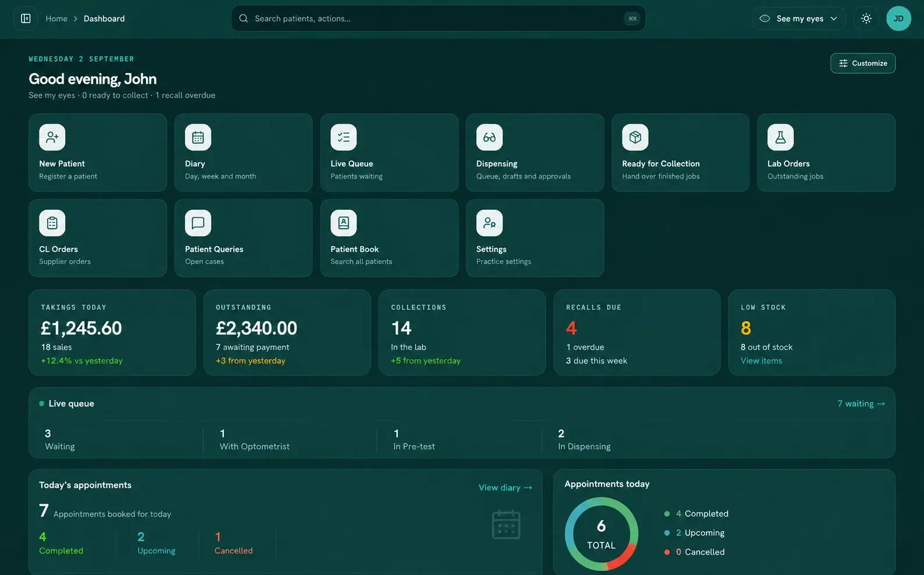Open the Patient Book card title
Image resolution: width=924 pixels, height=575 pixels.
tap(355, 249)
